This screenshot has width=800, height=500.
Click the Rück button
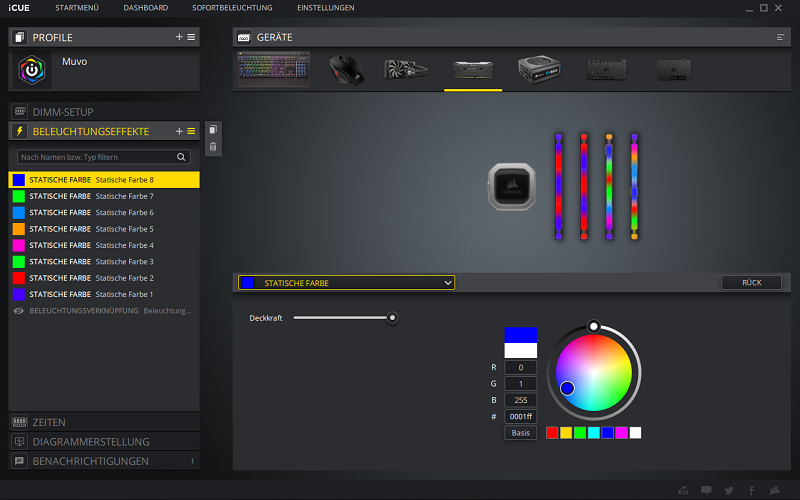752,283
